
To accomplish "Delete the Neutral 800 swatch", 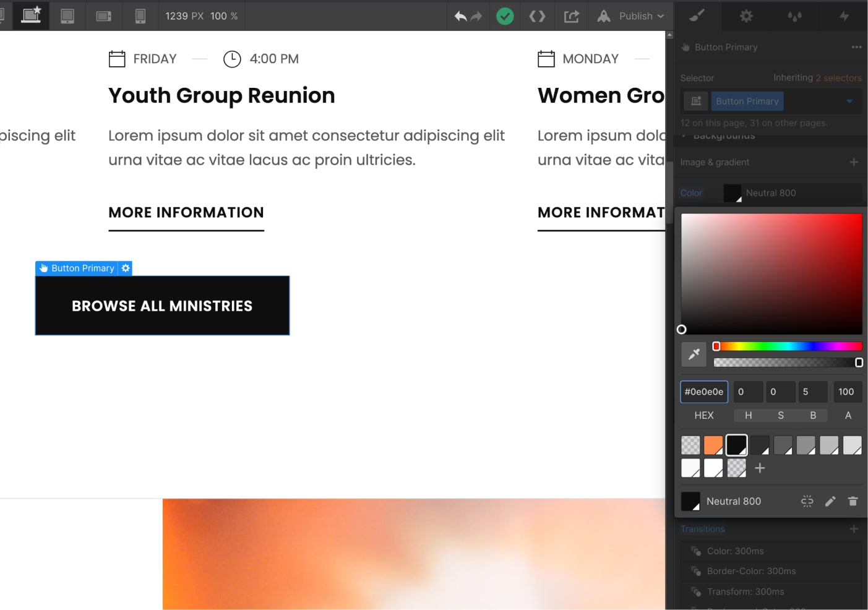I will (x=853, y=501).
